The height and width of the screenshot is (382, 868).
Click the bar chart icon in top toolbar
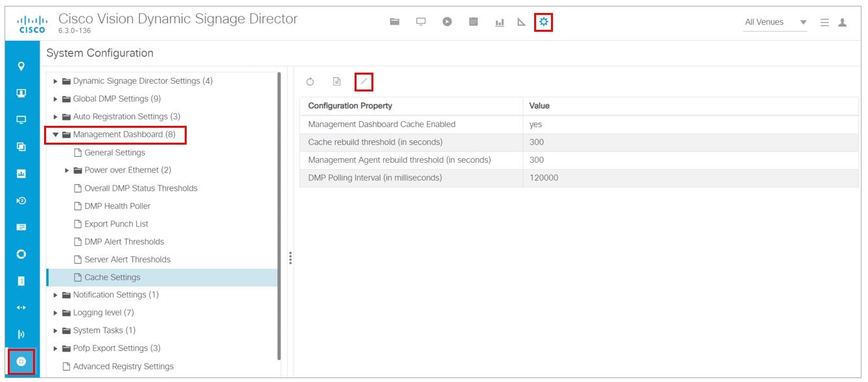coord(500,23)
